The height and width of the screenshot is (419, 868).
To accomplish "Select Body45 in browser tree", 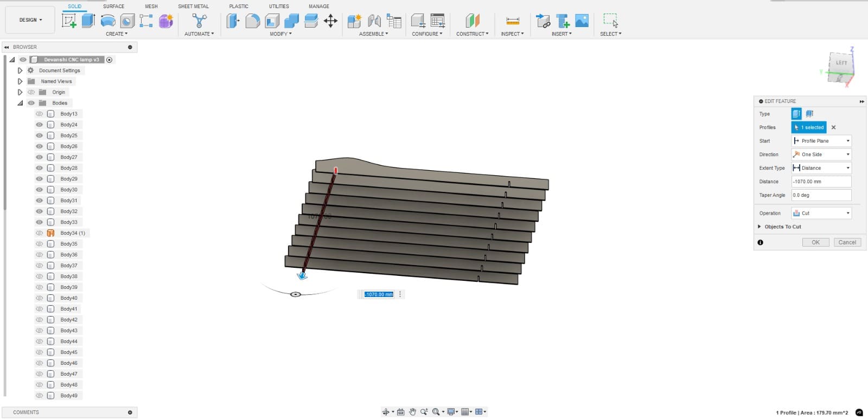I will [69, 352].
